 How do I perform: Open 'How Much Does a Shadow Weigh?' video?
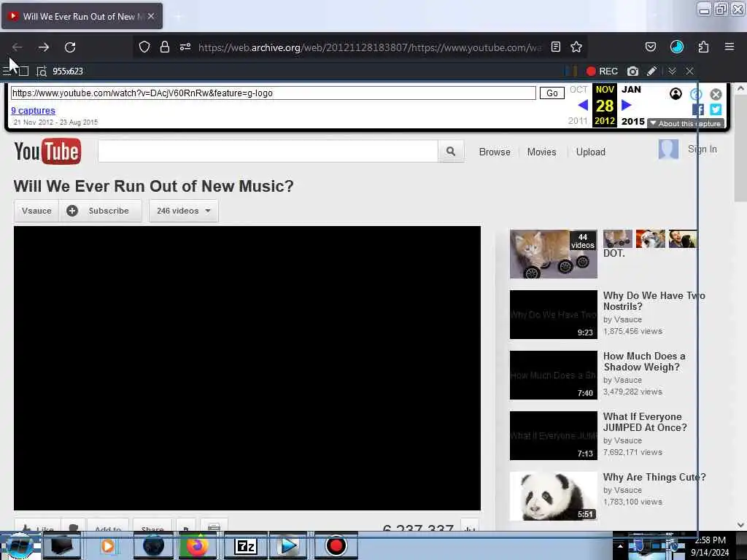(x=644, y=362)
